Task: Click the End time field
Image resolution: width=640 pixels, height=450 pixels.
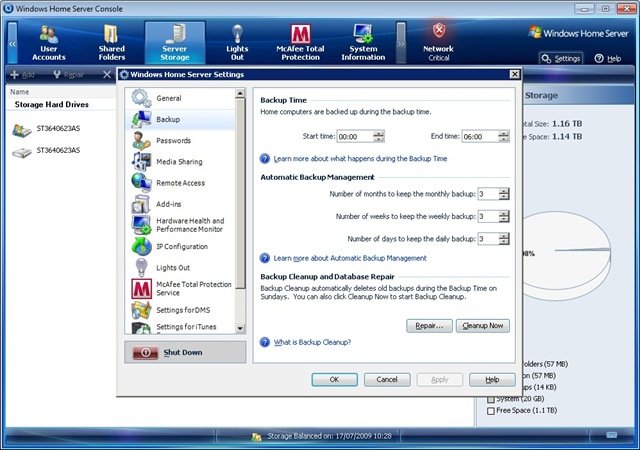Action: click(x=480, y=136)
